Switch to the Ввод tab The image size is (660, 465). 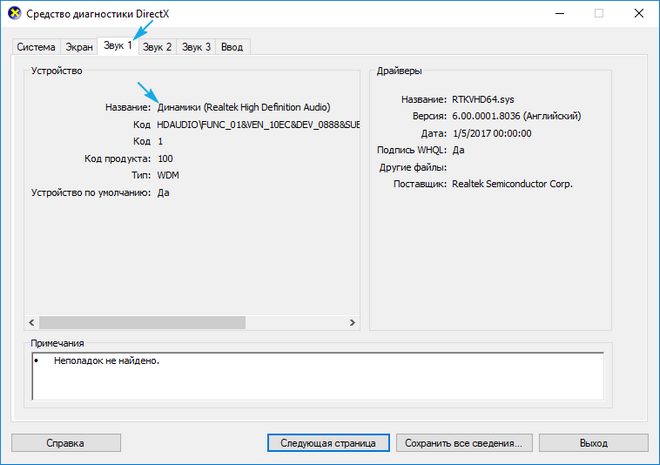pyautogui.click(x=232, y=46)
